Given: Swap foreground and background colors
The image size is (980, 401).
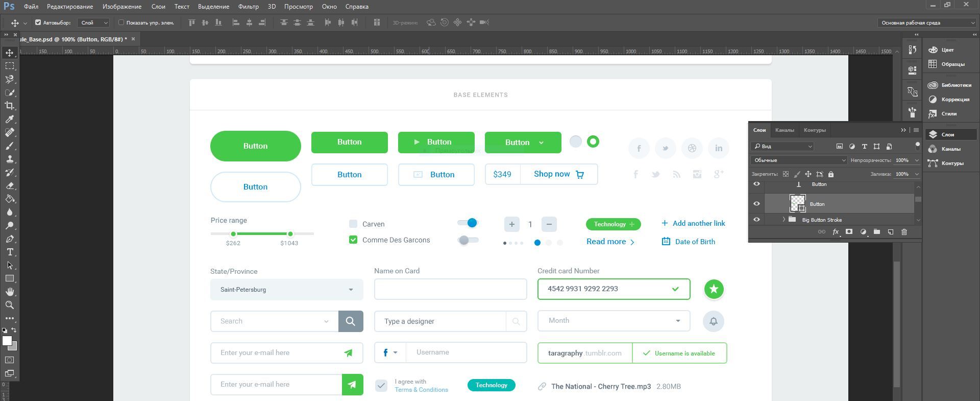Looking at the screenshot, I should point(14,330).
